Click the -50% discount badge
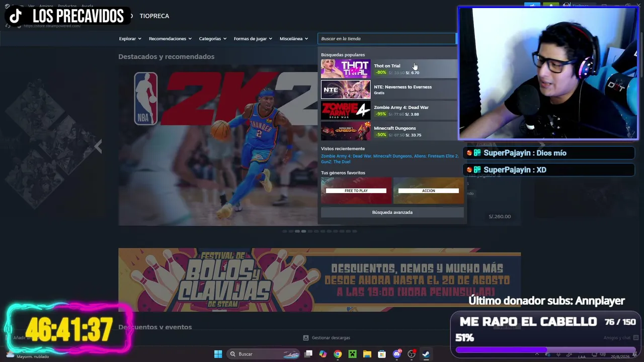This screenshot has height=362, width=644. [x=381, y=135]
